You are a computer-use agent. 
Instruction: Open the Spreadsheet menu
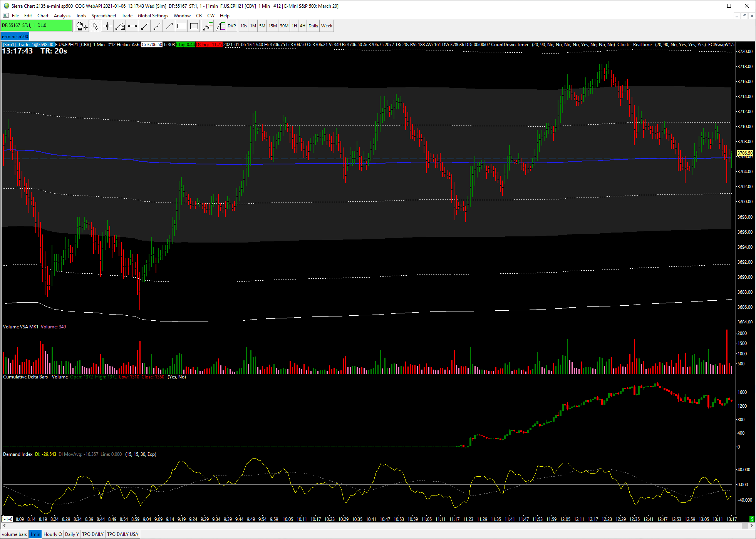coord(104,16)
